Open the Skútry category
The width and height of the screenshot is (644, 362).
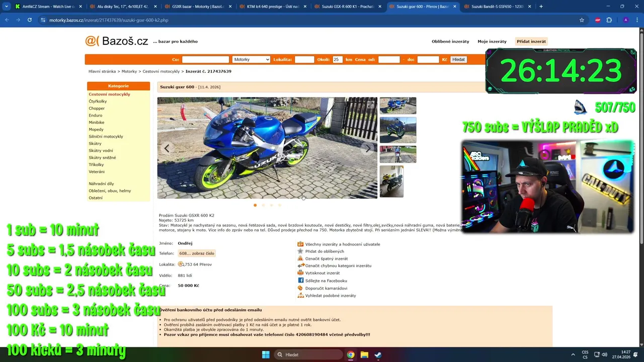95,143
